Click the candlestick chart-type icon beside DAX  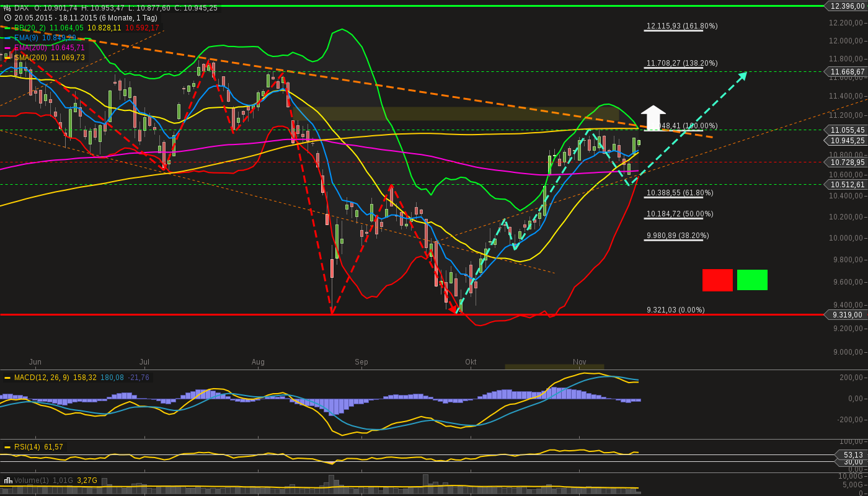coord(7,8)
